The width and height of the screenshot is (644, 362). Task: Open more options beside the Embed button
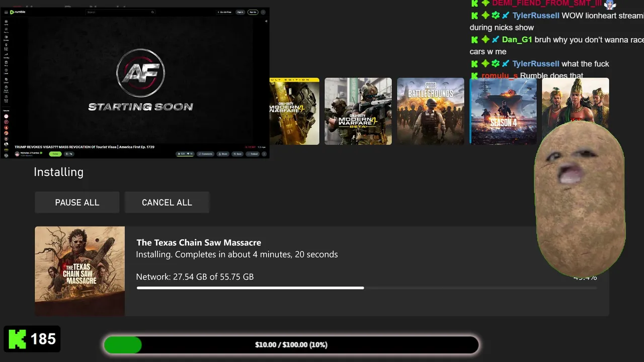point(263,154)
